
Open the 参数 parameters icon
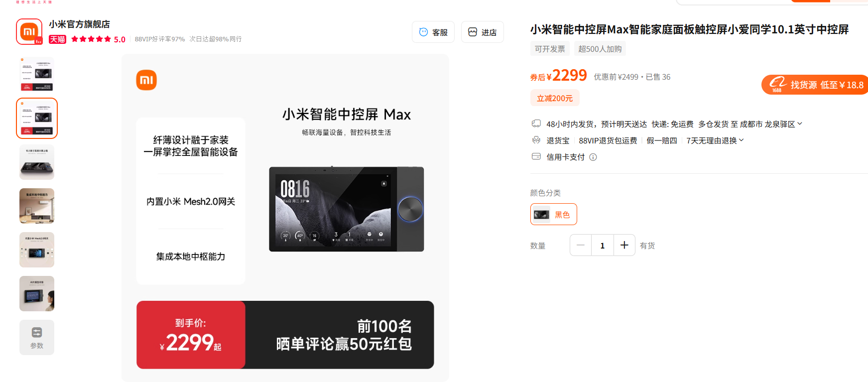(37, 337)
